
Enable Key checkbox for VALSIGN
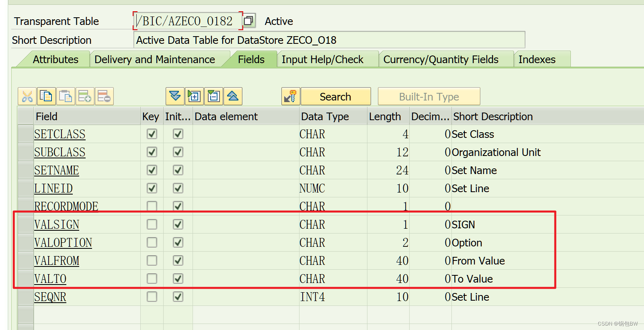(152, 224)
